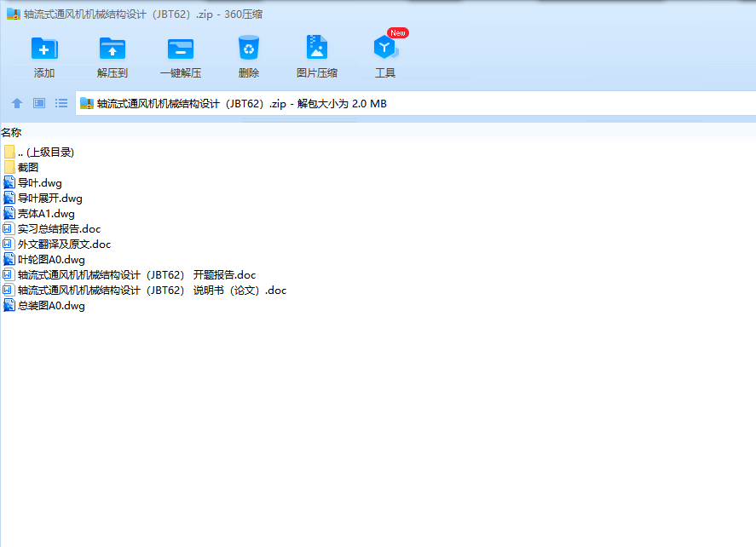The image size is (756, 547).
Task: Click the zip archive icon in the path bar
Action: pyautogui.click(x=87, y=104)
